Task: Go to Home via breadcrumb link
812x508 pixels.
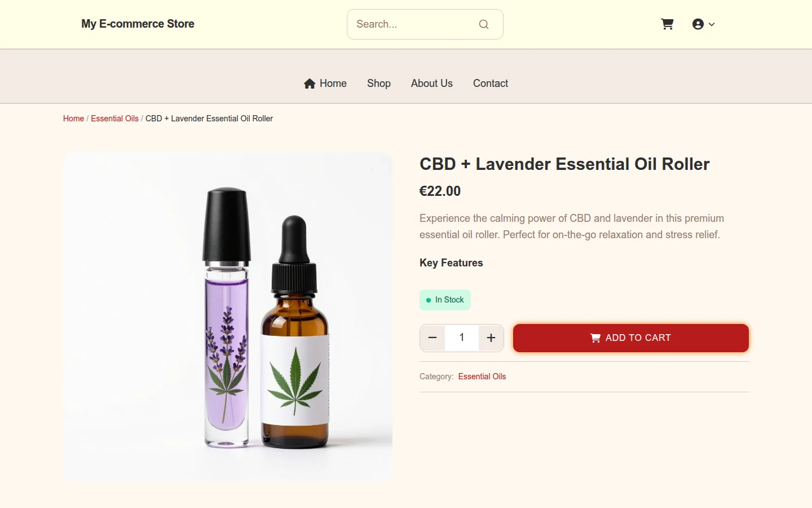Action: point(73,119)
